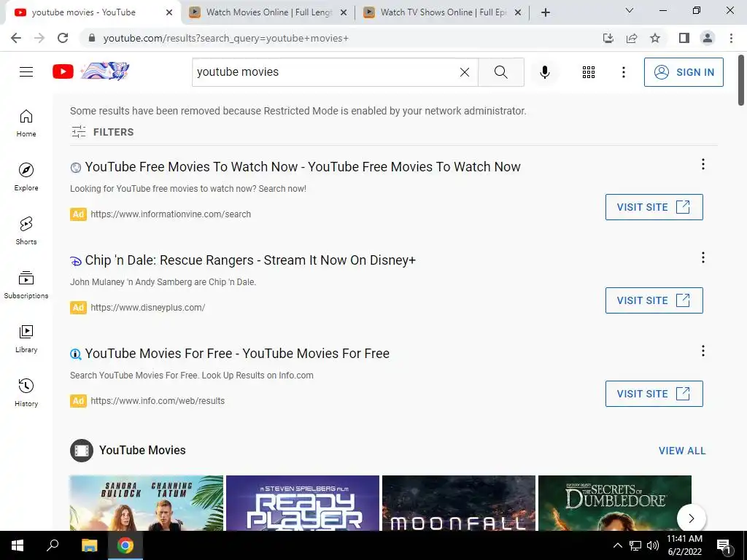This screenshot has height=560, width=747.
Task: Click in the youtube movies search field
Action: click(x=326, y=72)
